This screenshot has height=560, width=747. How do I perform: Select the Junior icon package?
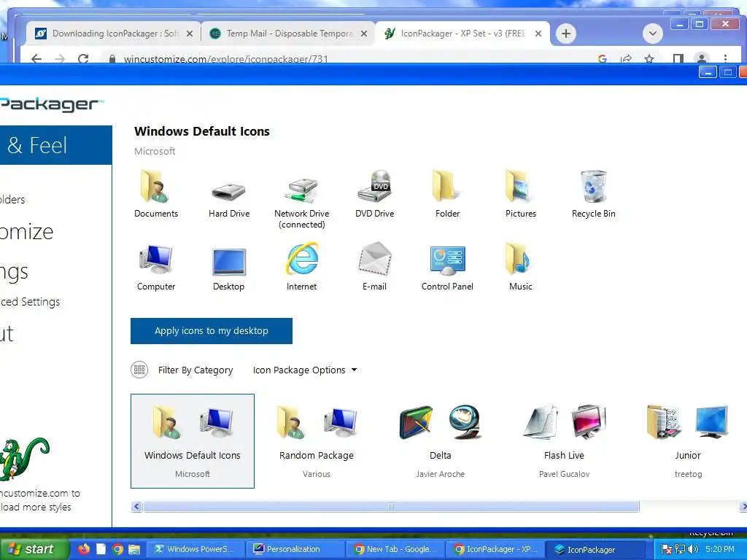(x=688, y=441)
